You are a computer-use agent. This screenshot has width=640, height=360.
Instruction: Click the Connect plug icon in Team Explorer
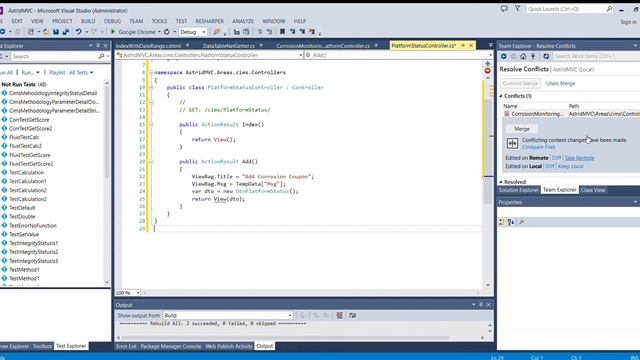533,56
